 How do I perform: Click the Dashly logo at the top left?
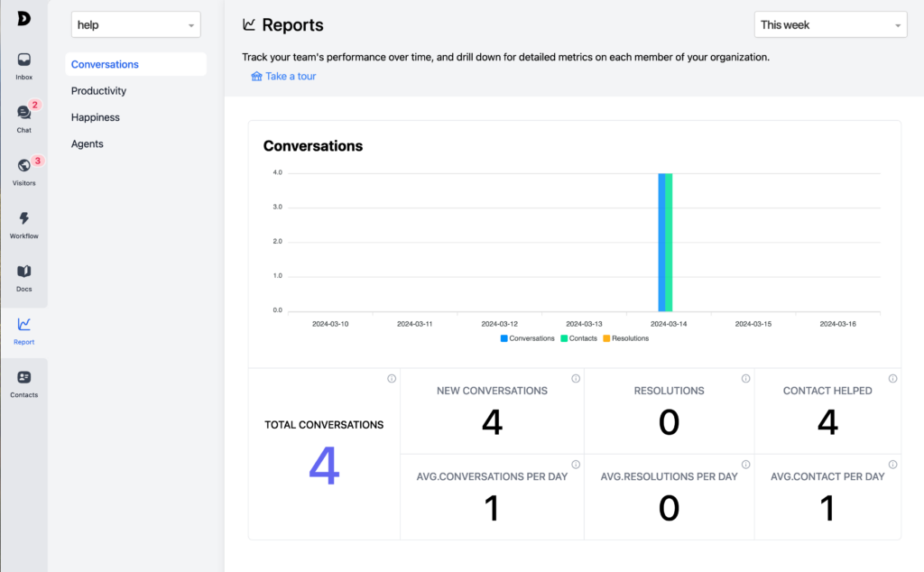[x=23, y=18]
